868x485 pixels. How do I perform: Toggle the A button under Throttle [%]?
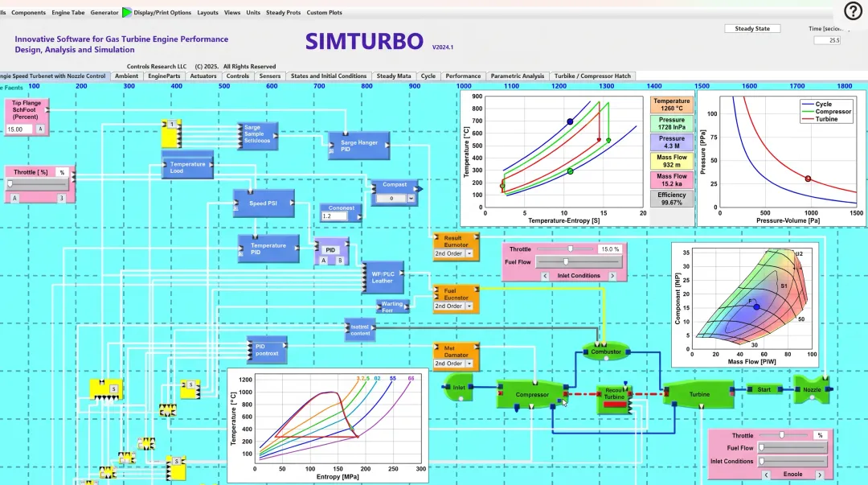point(14,198)
